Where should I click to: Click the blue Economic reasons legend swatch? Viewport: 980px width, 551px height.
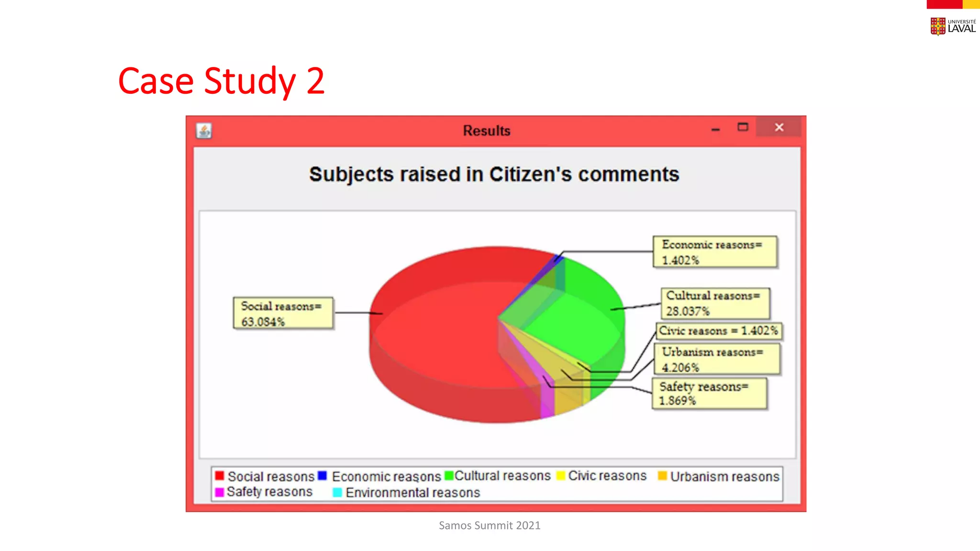322,475
